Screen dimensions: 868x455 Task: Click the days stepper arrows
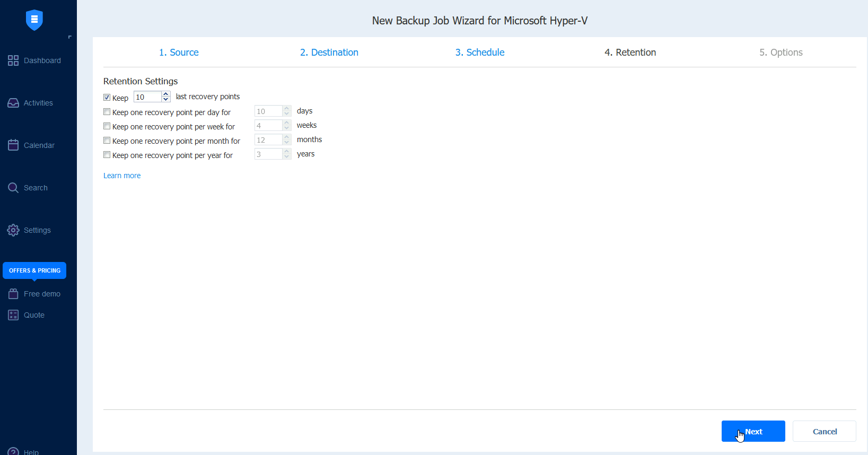coord(287,111)
